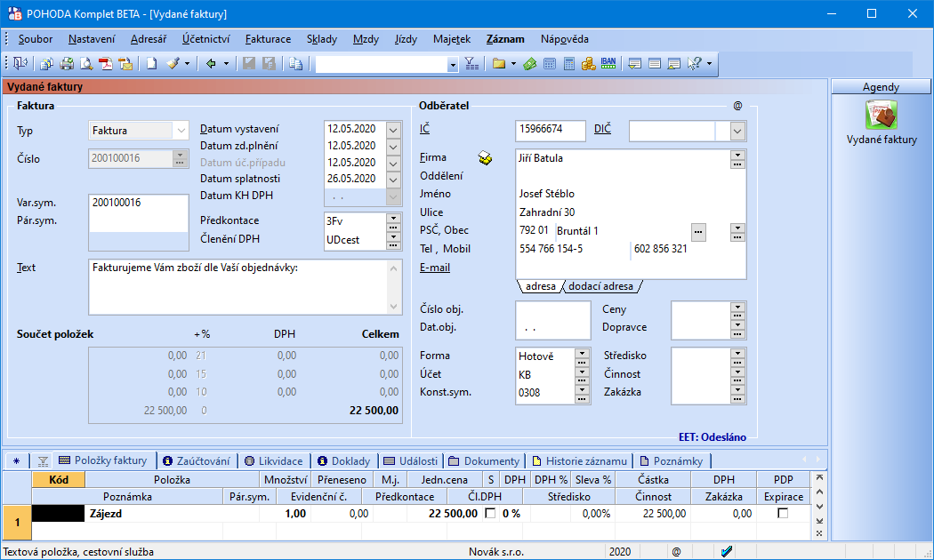The image size is (934, 560).
Task: Click the Kód column header
Action: (x=59, y=480)
